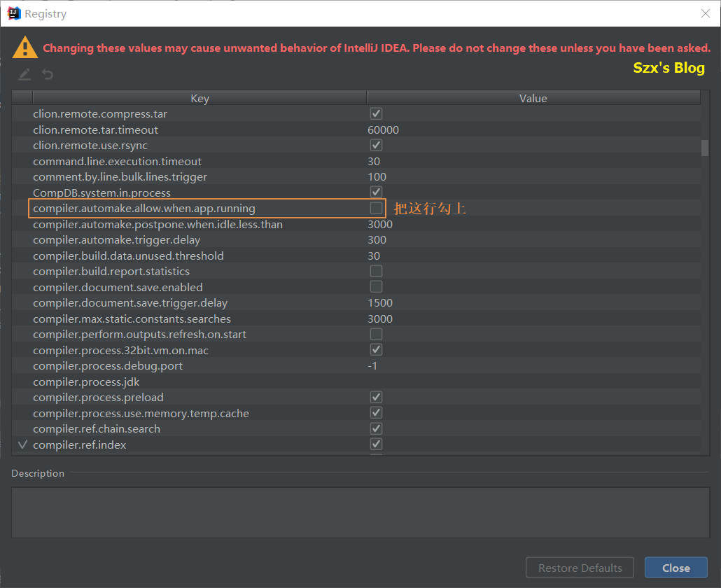Click the IntelliJ IDEA logo in title bar
Image resolution: width=721 pixels, height=588 pixels.
13,13
